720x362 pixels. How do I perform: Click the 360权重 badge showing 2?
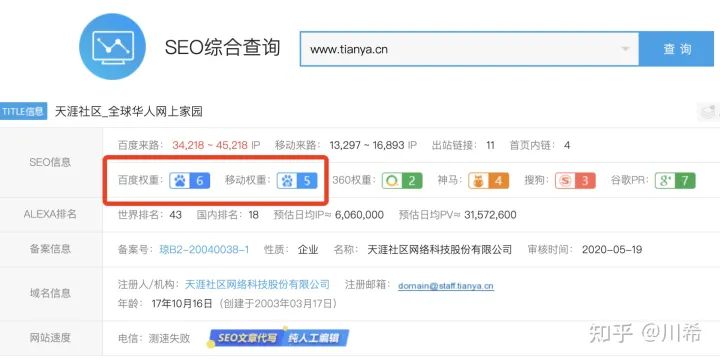tap(402, 181)
